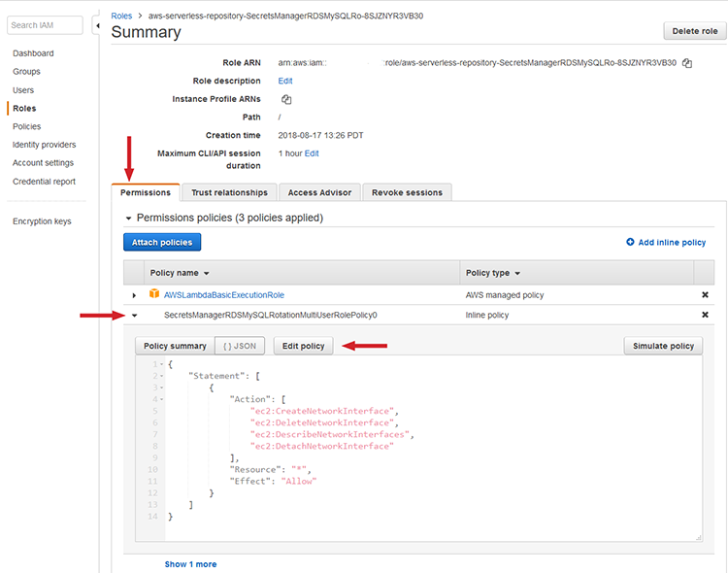The image size is (728, 573).
Task: Click into the Search IAM field
Action: point(45,25)
